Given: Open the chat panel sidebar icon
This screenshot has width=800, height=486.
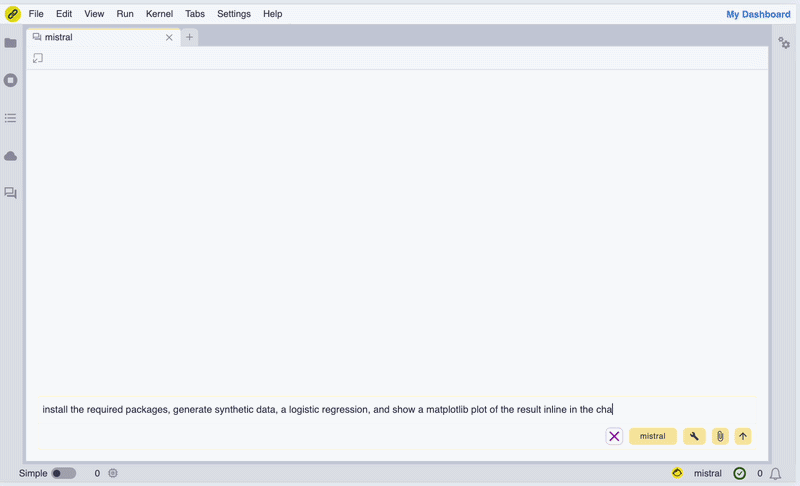Looking at the screenshot, I should click(10, 193).
